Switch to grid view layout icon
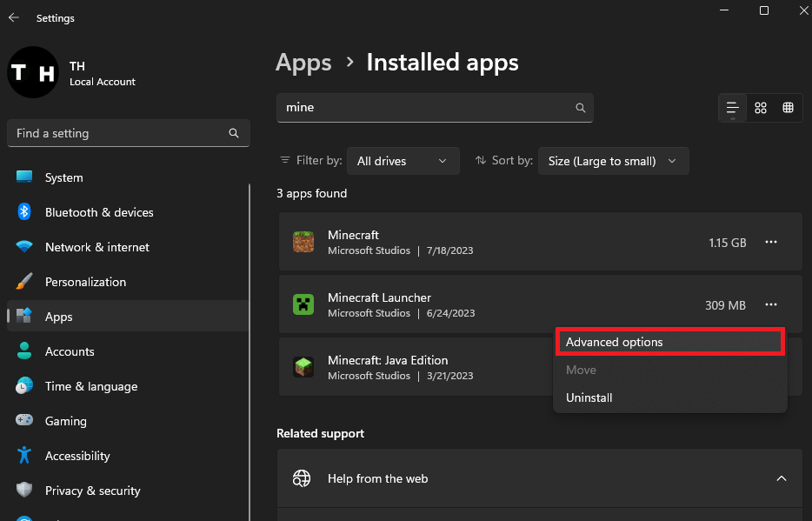The image size is (812, 521). coord(760,108)
